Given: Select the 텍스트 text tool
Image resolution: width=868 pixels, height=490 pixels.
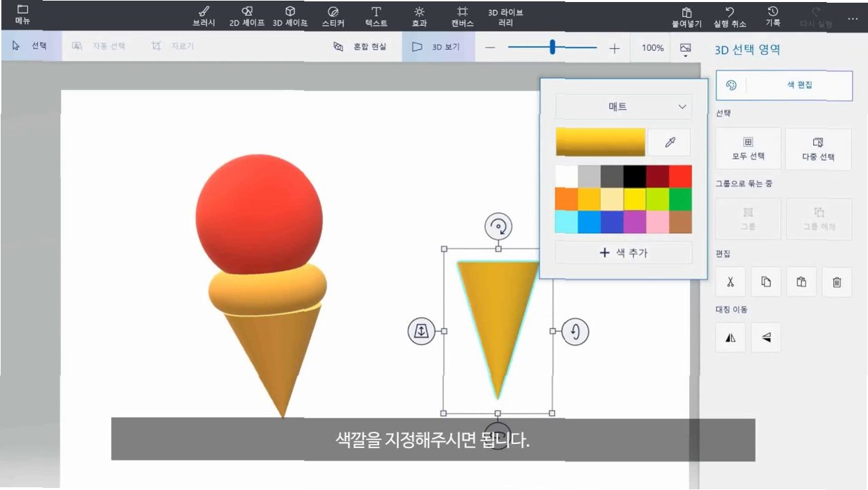Looking at the screenshot, I should 376,17.
